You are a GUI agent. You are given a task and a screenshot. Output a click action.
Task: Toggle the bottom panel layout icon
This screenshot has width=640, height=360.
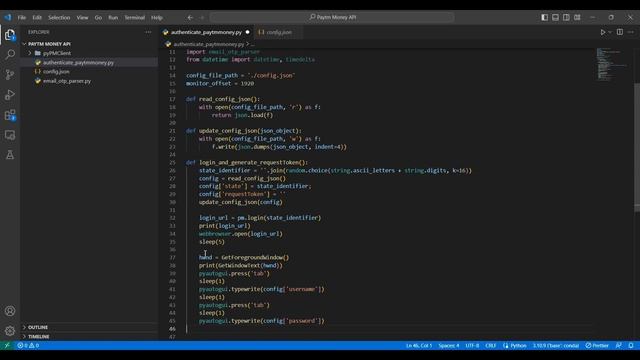(556, 18)
